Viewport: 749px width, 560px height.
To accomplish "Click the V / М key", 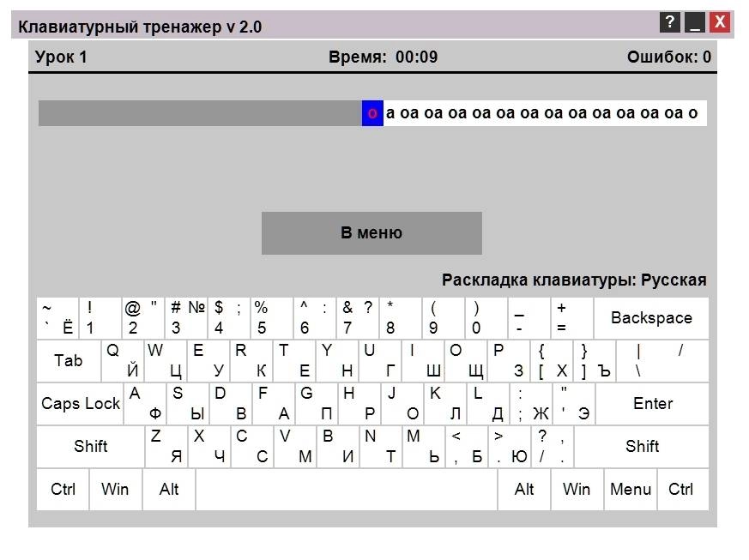I will point(295,447).
